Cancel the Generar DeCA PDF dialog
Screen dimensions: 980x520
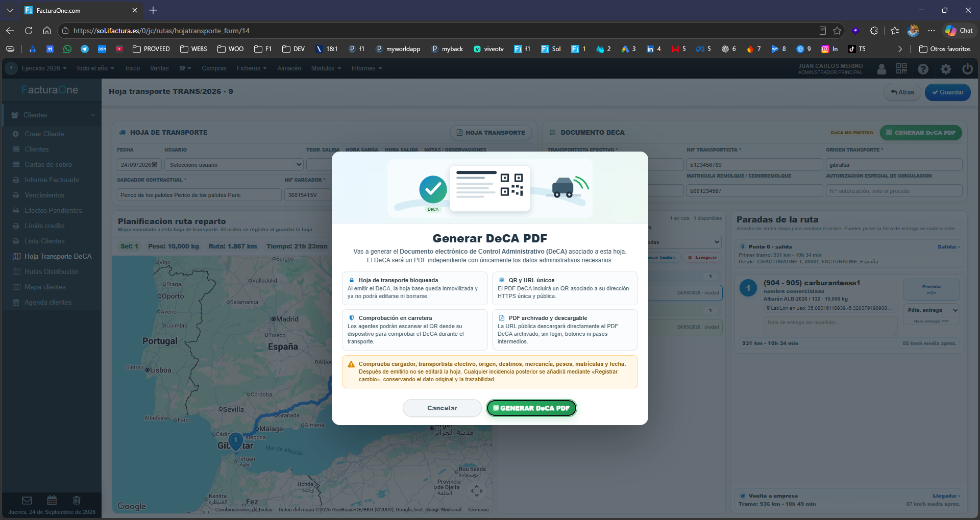(442, 408)
